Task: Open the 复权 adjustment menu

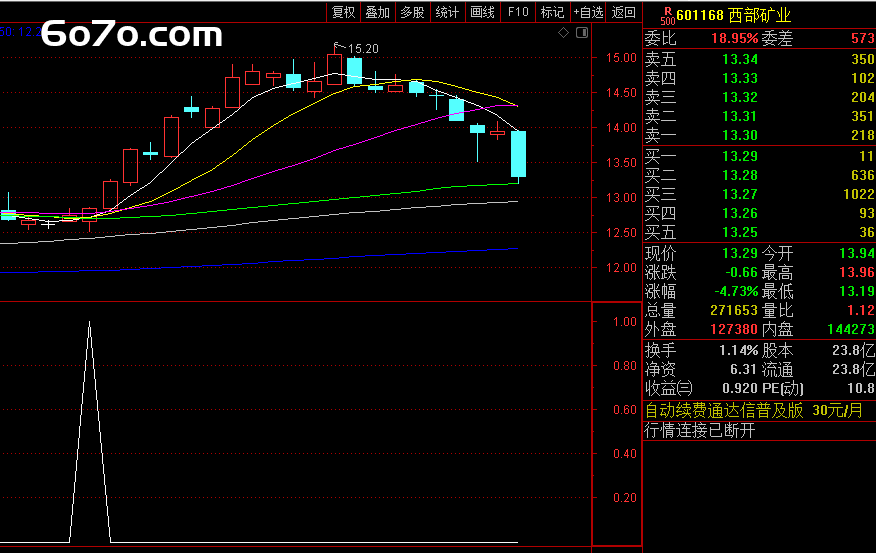Action: tap(343, 12)
